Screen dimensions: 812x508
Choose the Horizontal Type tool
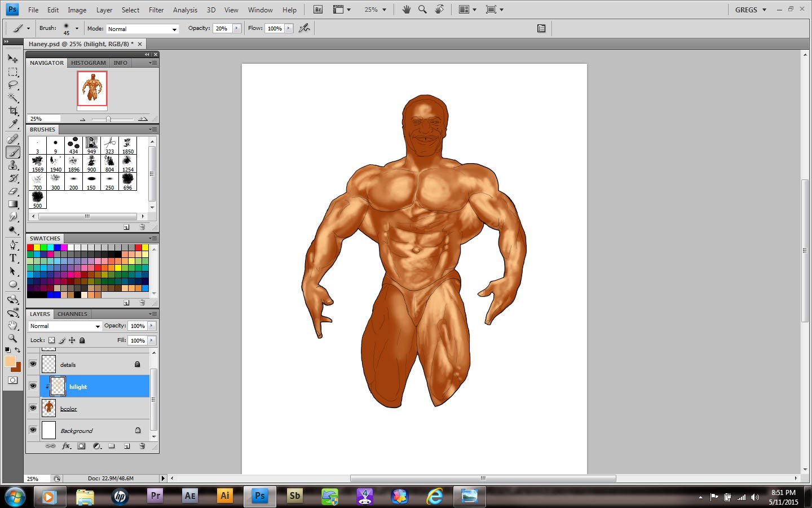tap(13, 258)
